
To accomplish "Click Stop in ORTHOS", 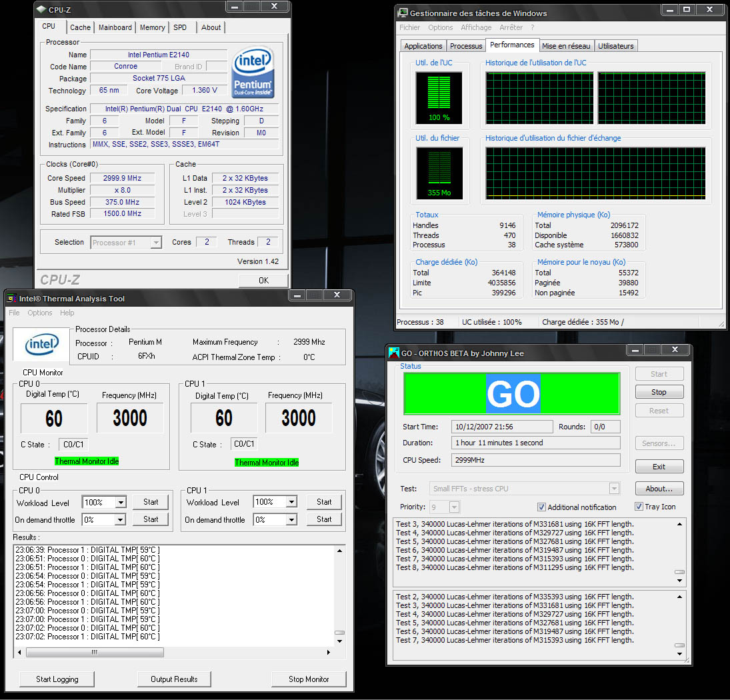I will pyautogui.click(x=659, y=392).
